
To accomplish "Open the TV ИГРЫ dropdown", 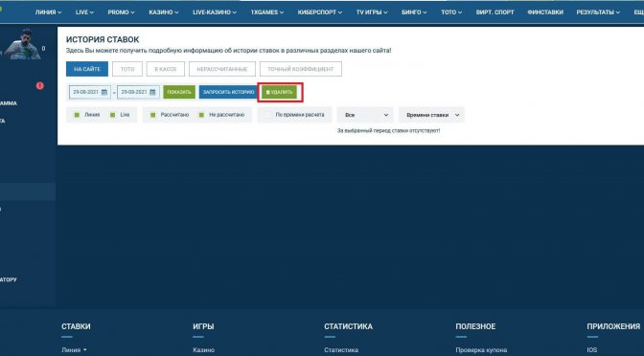I will (x=372, y=12).
